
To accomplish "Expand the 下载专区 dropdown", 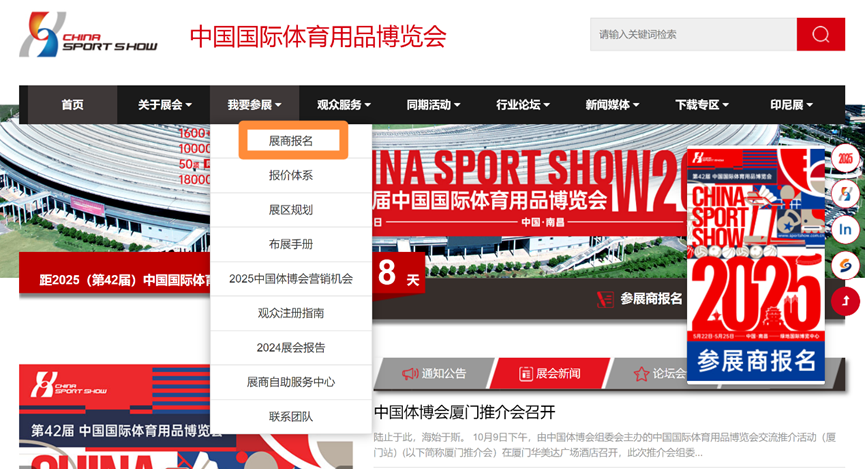I will 702,104.
